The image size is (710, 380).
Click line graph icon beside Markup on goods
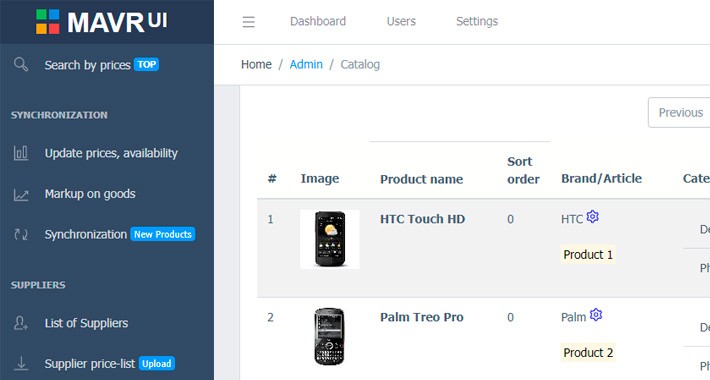21,194
